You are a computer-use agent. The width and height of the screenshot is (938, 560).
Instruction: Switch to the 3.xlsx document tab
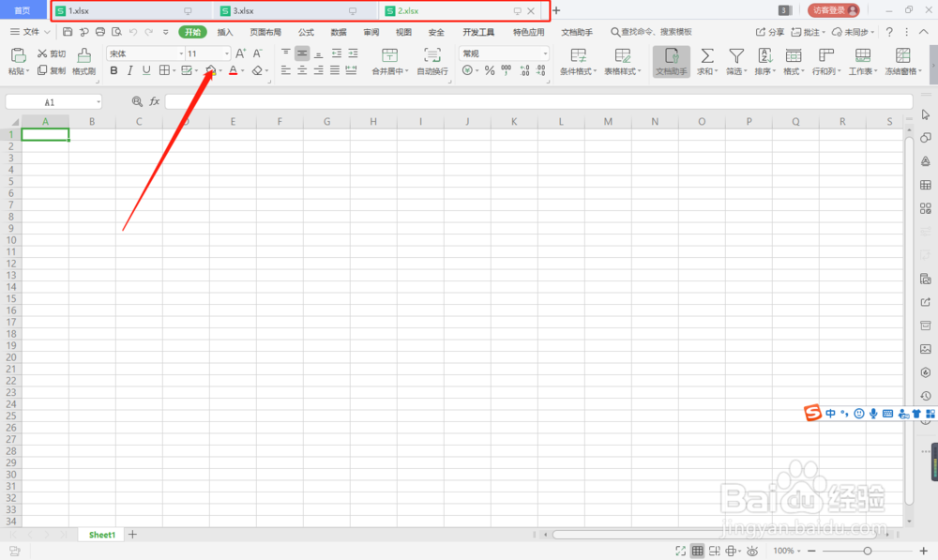coord(296,10)
